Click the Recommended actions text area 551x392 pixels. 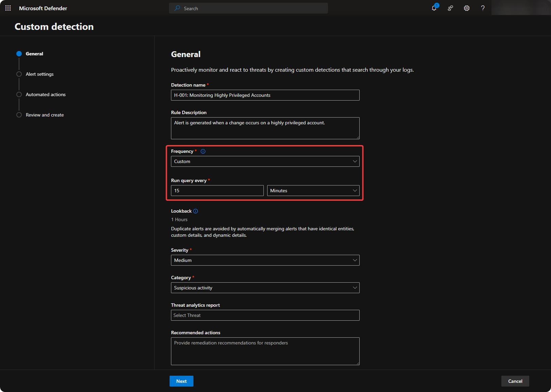point(265,351)
